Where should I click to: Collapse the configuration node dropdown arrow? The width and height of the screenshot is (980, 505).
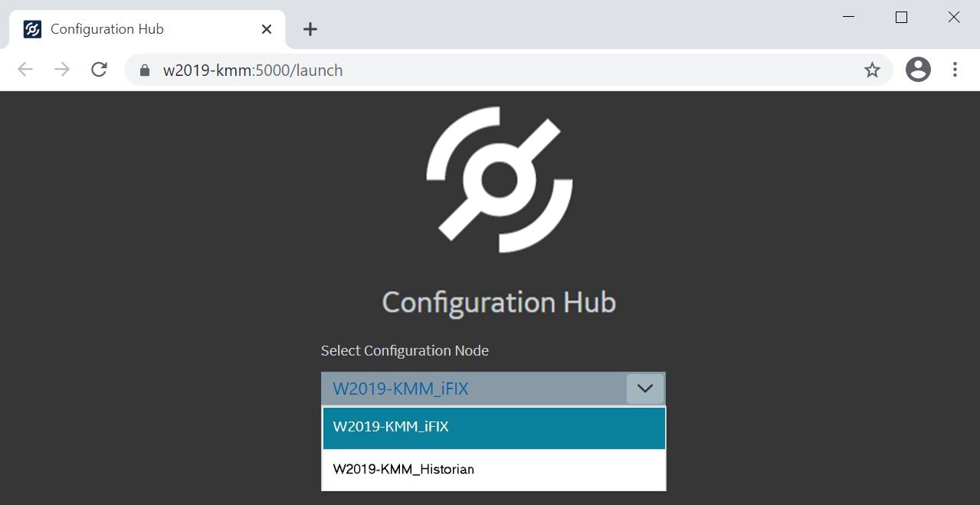645,389
